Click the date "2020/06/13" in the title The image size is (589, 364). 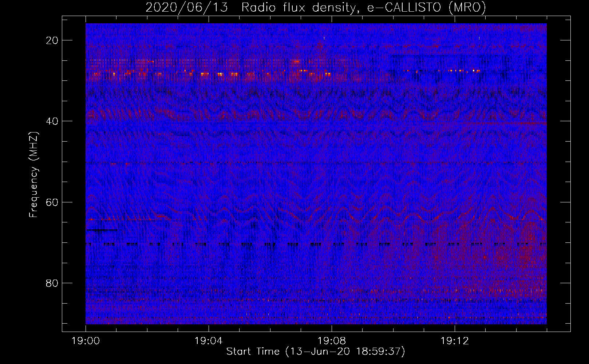click(187, 7)
